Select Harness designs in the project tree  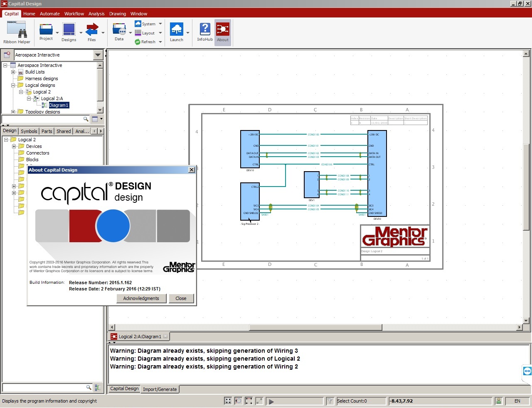(x=42, y=79)
